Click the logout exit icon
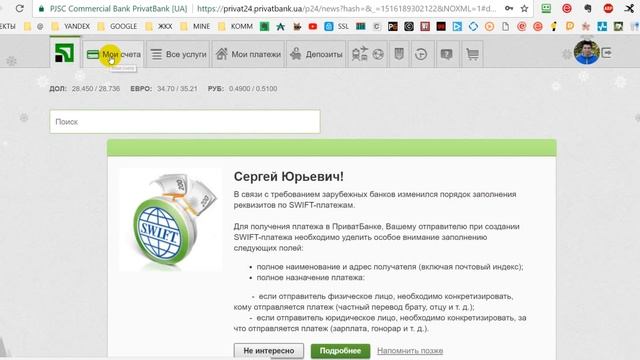640x360 pixels. [607, 53]
